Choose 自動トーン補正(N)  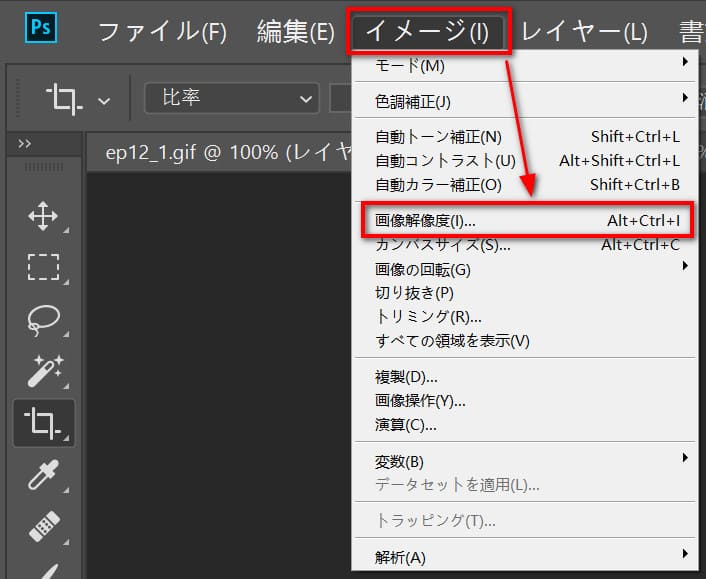[x=525, y=137]
